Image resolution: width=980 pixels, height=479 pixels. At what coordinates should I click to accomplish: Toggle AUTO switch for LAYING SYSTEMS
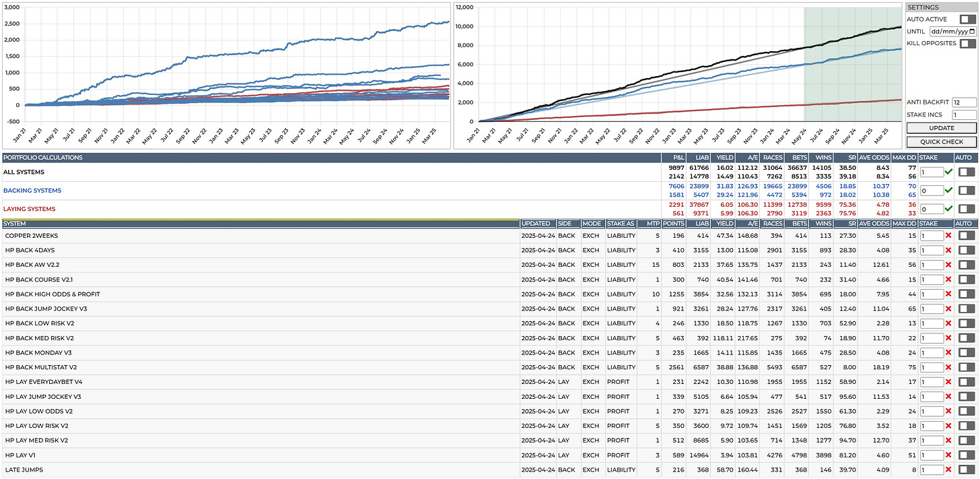(x=967, y=209)
